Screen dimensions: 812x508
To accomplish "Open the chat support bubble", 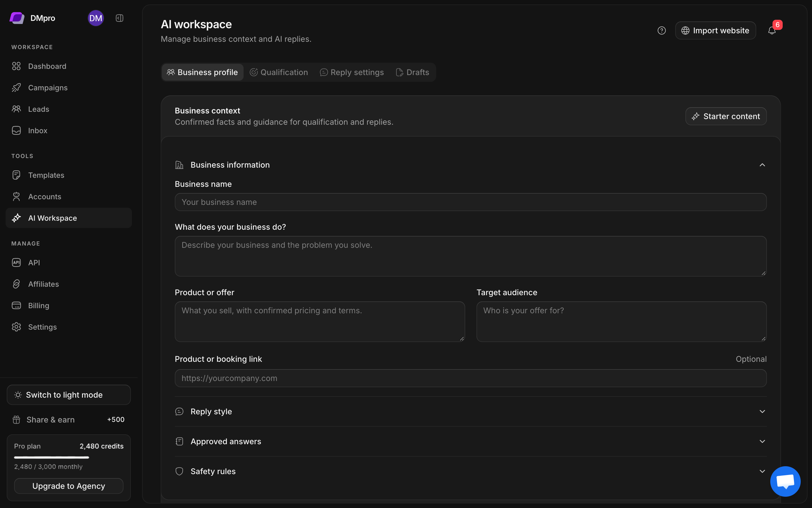I will (x=785, y=481).
